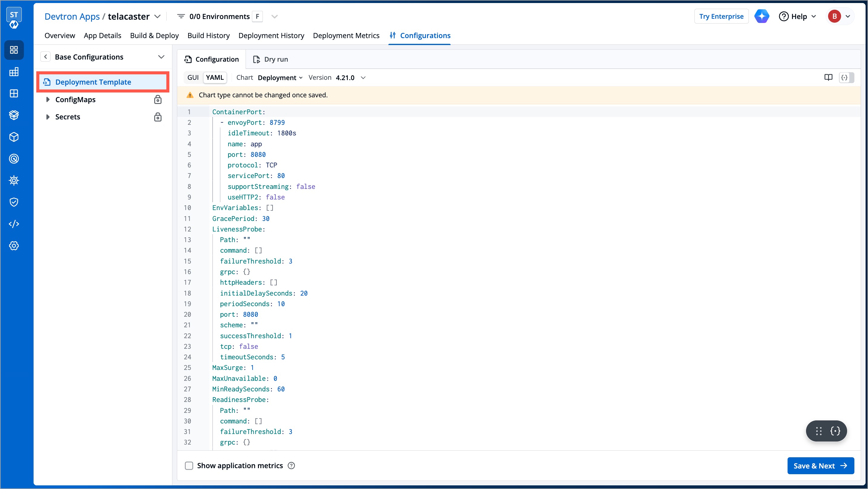The height and width of the screenshot is (489, 868).
Task: Open the Jobs icon in the sidebar
Action: pyautogui.click(x=14, y=71)
